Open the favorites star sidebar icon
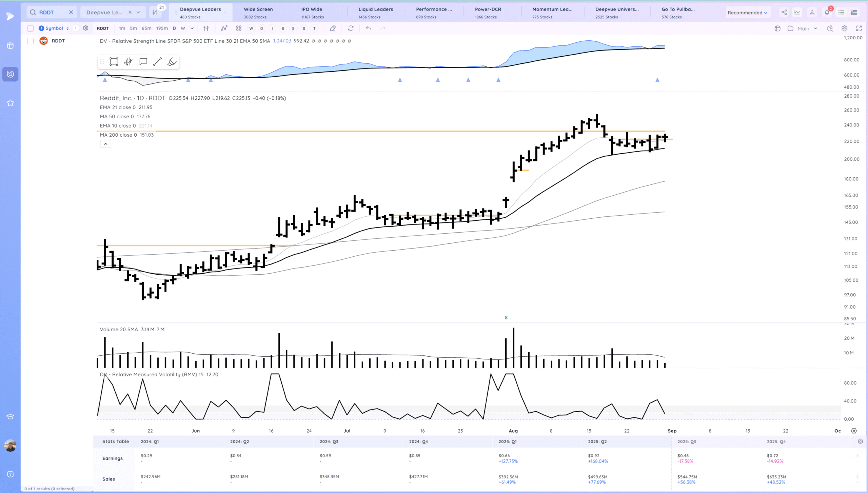The width and height of the screenshot is (868, 493). pyautogui.click(x=10, y=103)
